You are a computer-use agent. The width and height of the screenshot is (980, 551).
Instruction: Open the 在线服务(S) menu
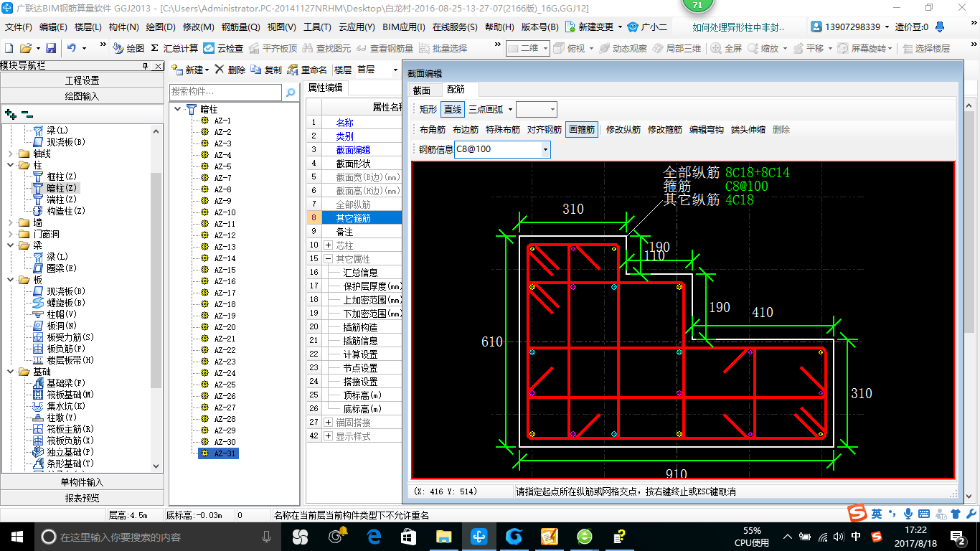454,27
